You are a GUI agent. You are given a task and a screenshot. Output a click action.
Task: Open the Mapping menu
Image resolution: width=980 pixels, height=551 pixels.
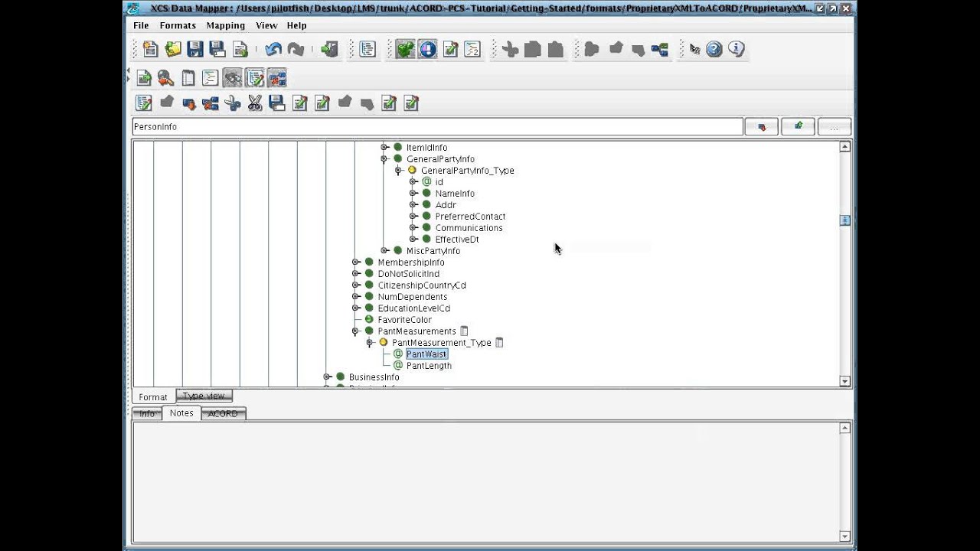[x=226, y=25]
